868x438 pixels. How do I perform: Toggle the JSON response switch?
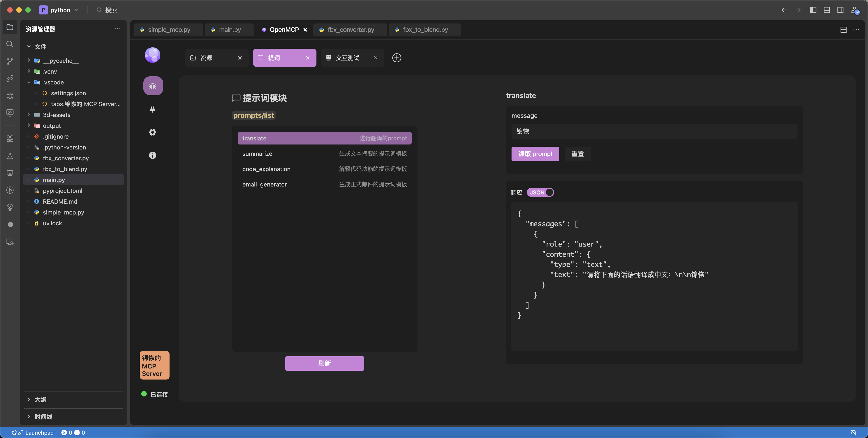coord(540,192)
